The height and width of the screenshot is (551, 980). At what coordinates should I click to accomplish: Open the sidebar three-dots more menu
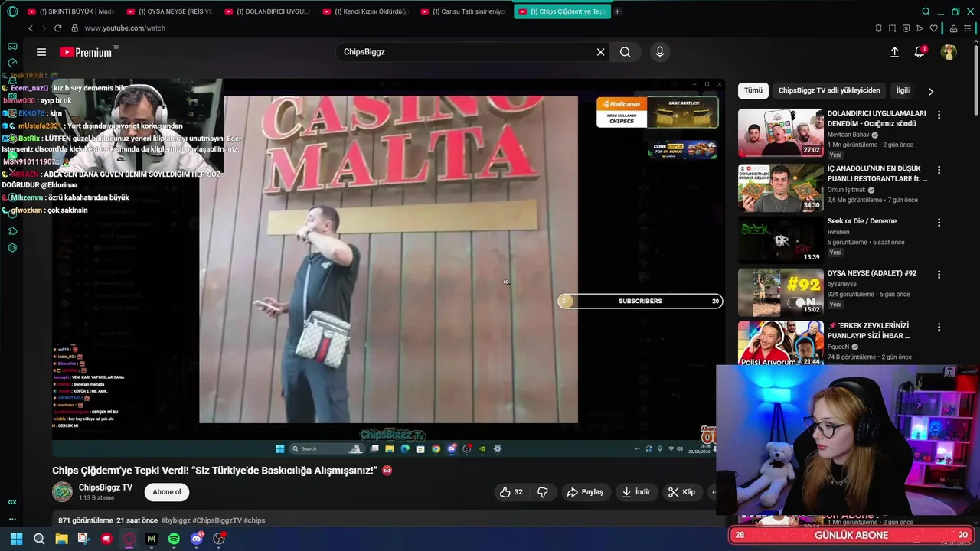[12, 518]
